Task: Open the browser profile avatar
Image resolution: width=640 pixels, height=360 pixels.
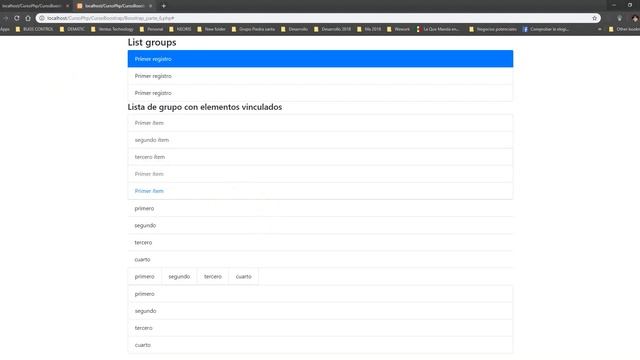Action: tap(635, 18)
